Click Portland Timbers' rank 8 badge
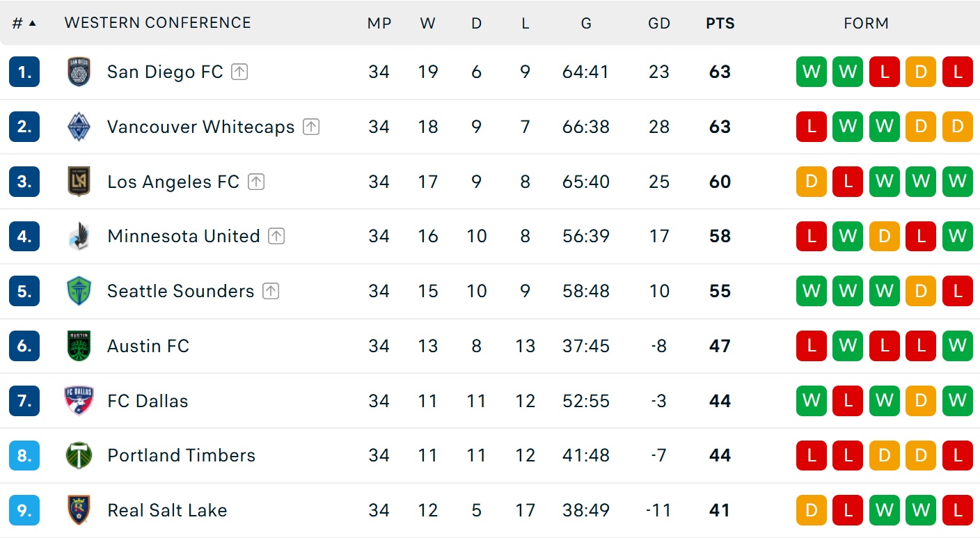Screen dimensions: 980x538 click(24, 456)
